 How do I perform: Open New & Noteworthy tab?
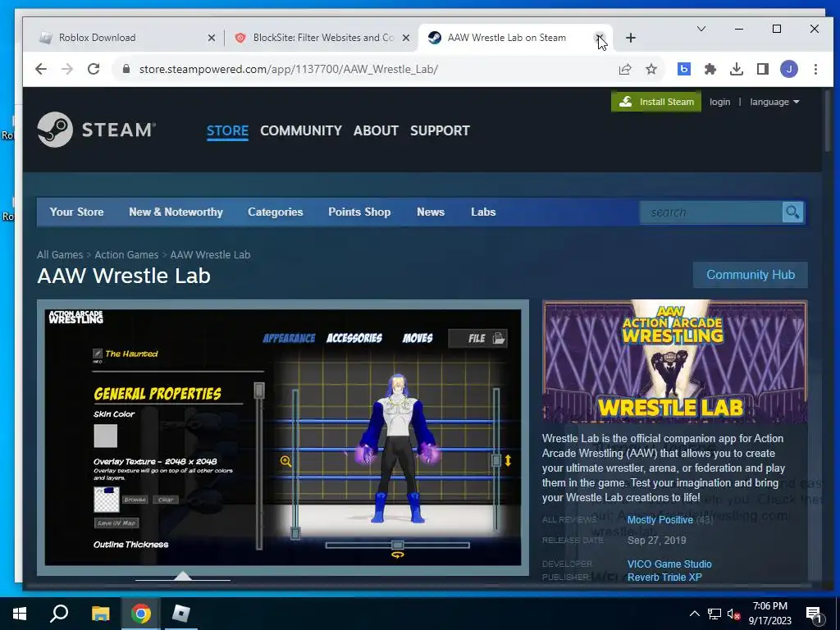click(176, 212)
